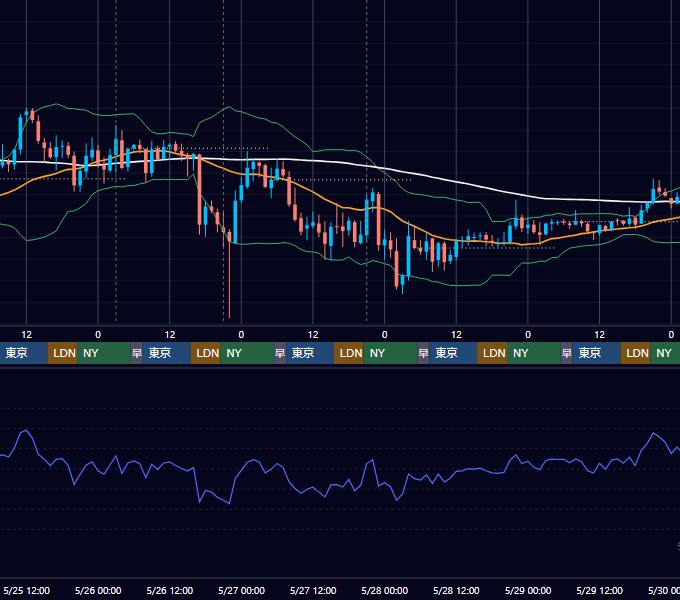The image size is (680, 600).
Task: Select the LDN session block for 5/29
Action: coord(635,353)
